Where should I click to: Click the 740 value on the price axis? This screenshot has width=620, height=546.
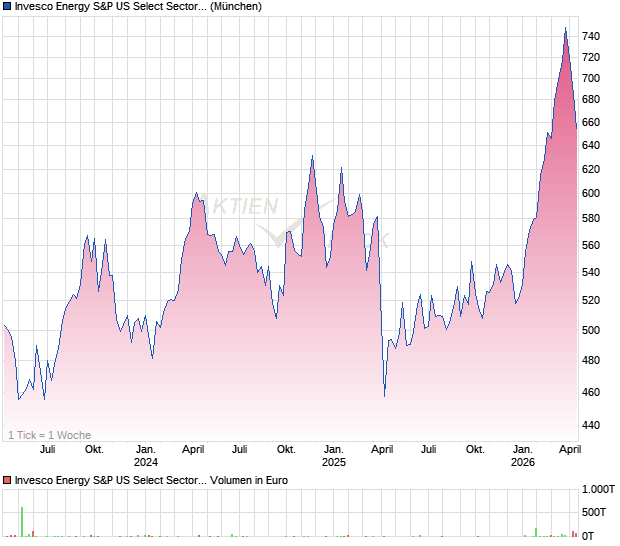[x=591, y=37]
